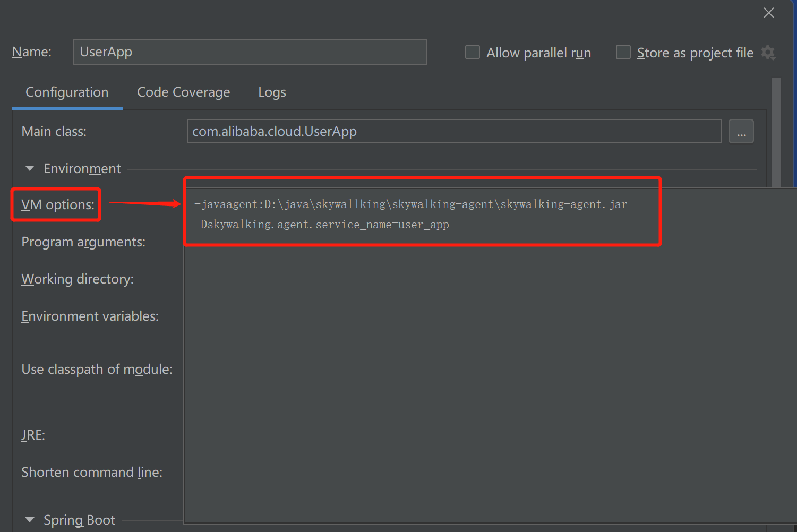Click the VM options label
This screenshot has height=532, width=797.
(58, 204)
